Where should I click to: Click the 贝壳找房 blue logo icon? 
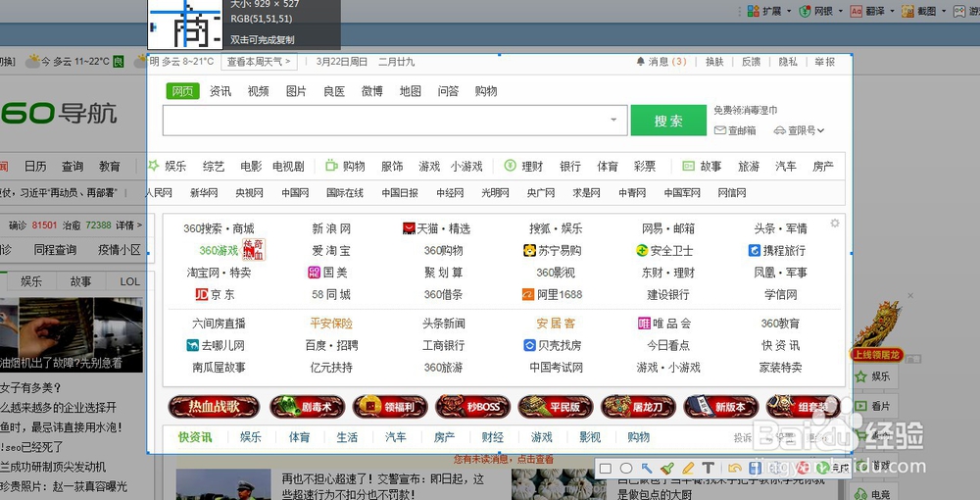point(529,345)
